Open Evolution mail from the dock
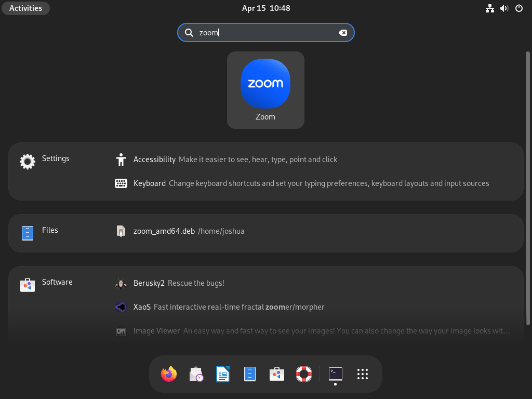532x399 pixels. (195, 374)
